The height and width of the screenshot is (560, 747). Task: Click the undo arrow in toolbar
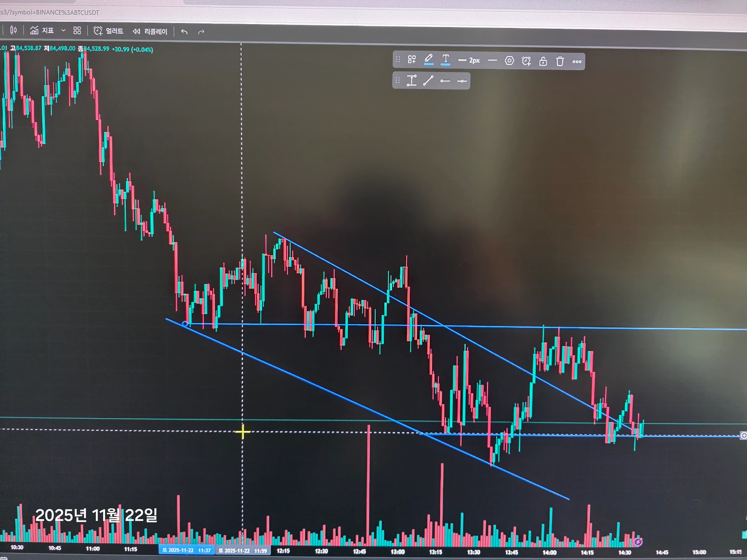184,32
